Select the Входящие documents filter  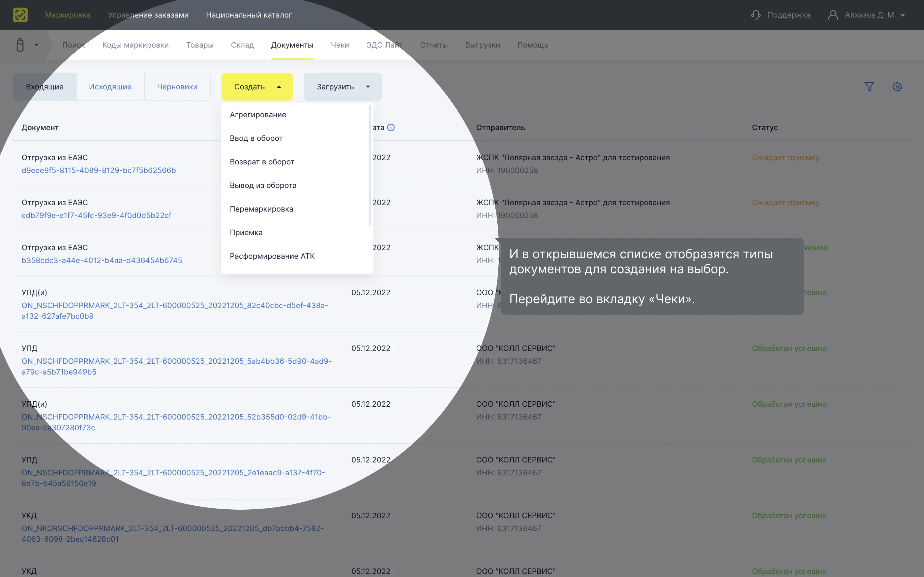pos(45,87)
